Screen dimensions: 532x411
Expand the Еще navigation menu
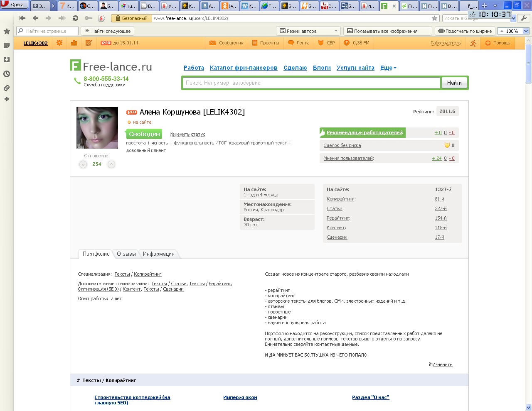[x=388, y=68]
